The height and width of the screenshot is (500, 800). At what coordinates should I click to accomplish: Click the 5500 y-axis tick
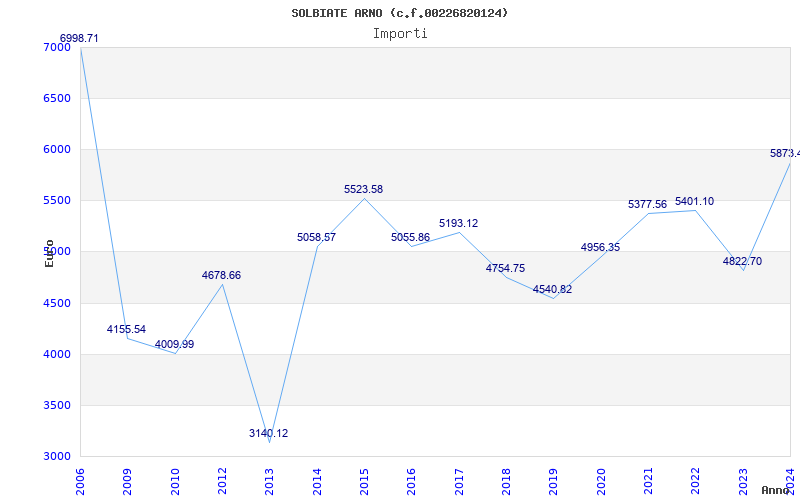[x=57, y=201]
